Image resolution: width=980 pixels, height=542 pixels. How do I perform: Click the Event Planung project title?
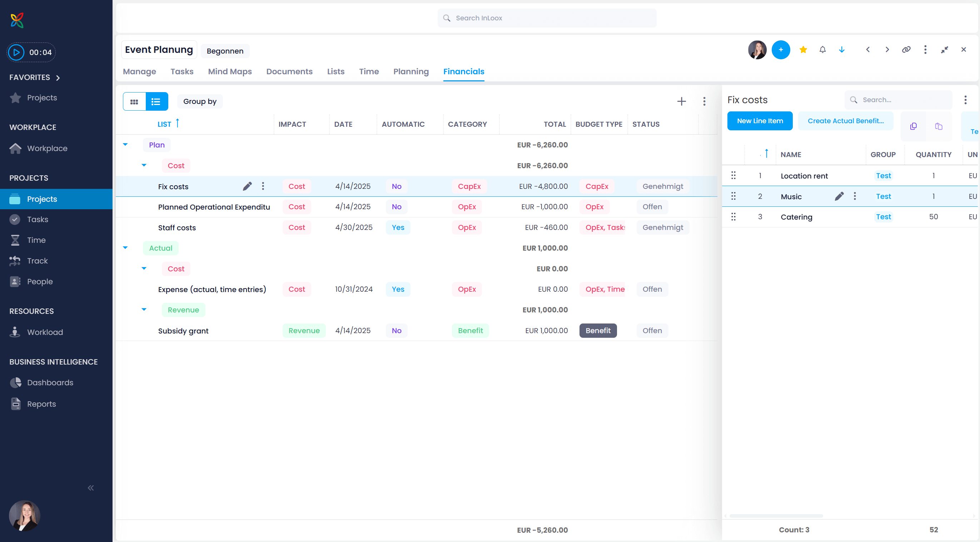pos(159,50)
